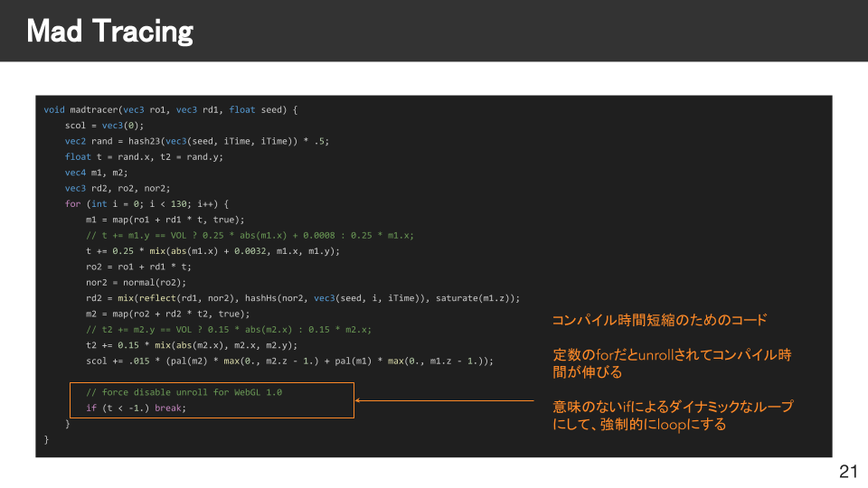Viewport: 868px width, 488px height.
Task: Select the "vec4 m1, m2;" declaration
Action: point(96,173)
